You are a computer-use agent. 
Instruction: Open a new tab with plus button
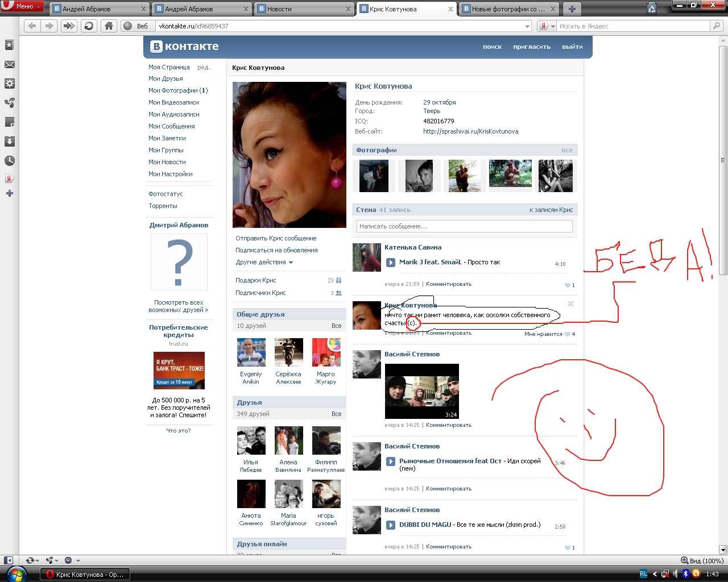point(572,9)
